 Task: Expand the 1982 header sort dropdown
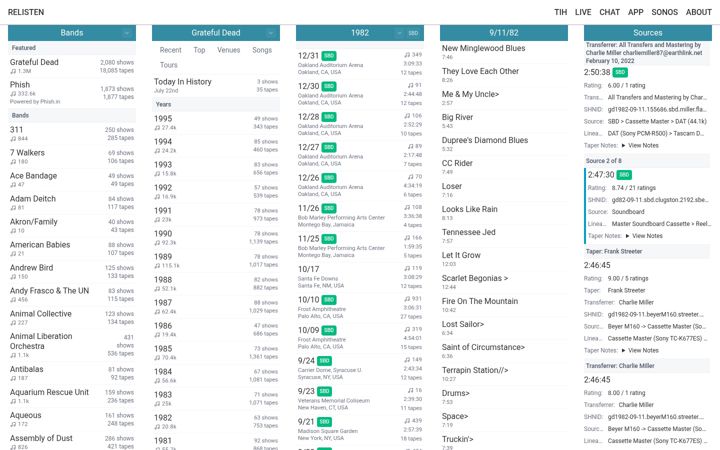399,33
